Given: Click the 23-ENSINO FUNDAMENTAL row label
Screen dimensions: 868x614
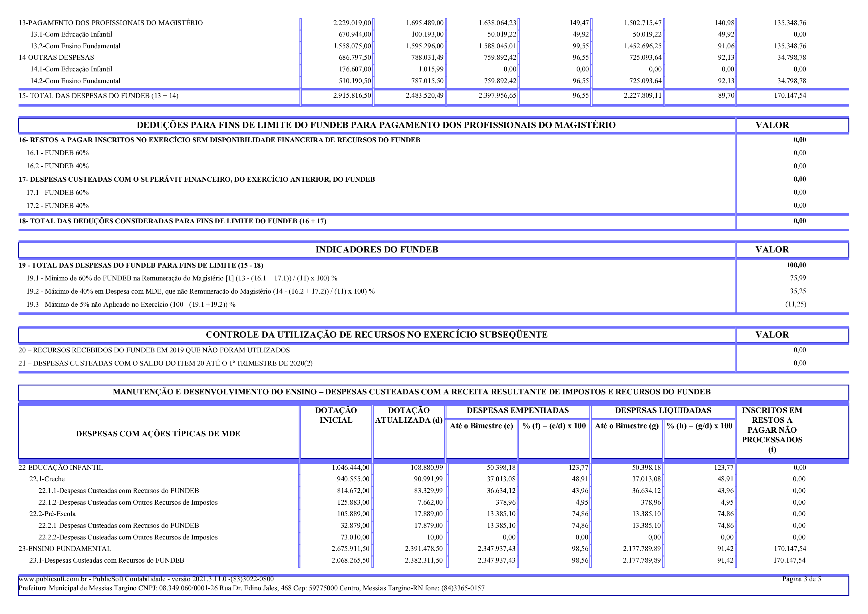Looking at the screenshot, I should pyautogui.click(x=65, y=549).
